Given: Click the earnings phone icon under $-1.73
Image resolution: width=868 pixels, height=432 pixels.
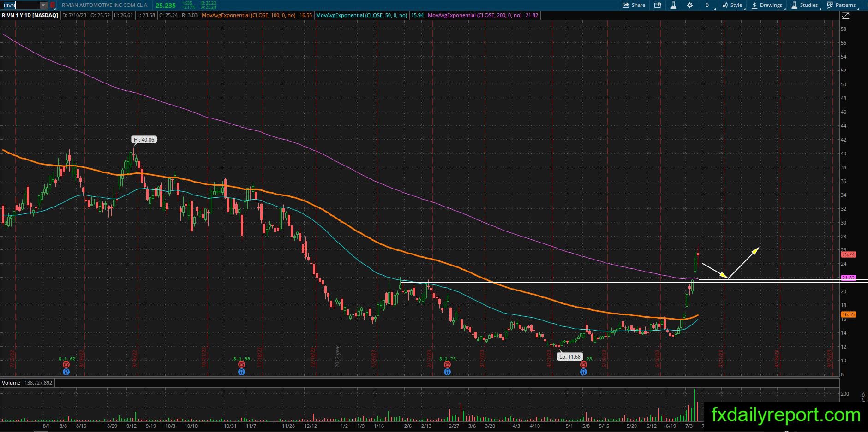Looking at the screenshot, I should pos(447,365).
